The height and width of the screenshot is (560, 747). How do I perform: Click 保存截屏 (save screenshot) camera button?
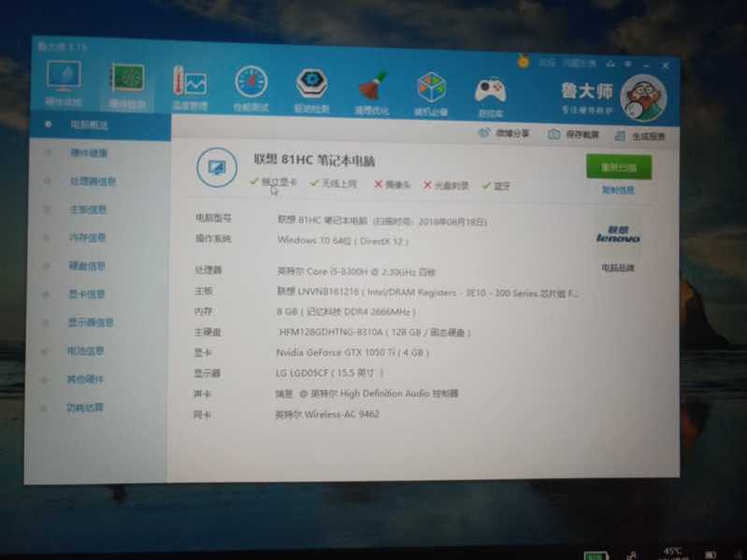tap(573, 136)
